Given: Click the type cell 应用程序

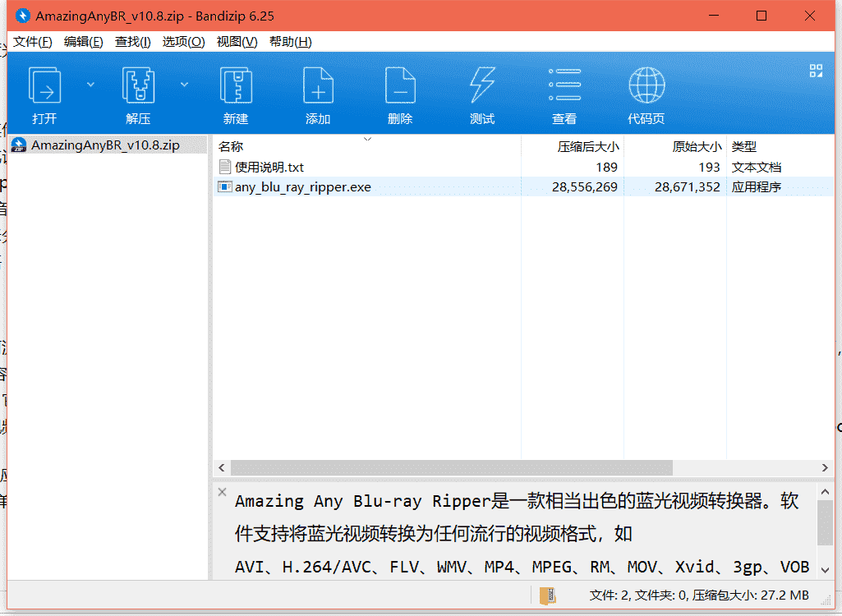Looking at the screenshot, I should click(756, 187).
